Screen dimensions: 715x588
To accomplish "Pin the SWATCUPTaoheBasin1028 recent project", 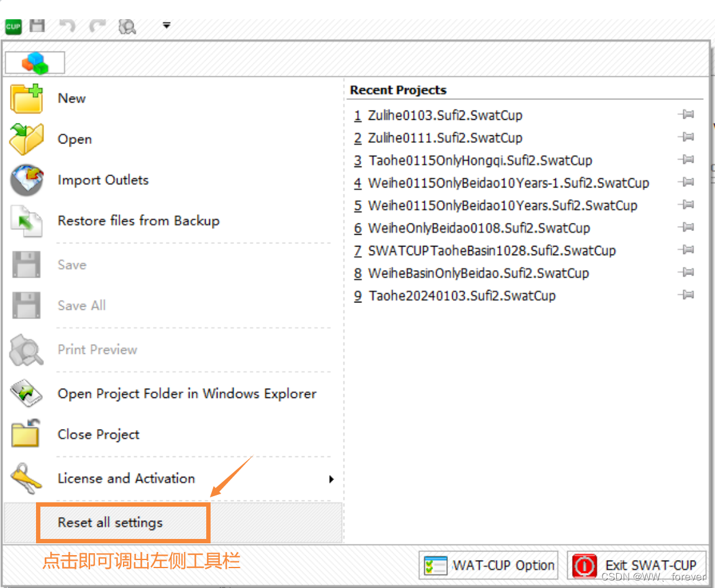I will pyautogui.click(x=686, y=250).
